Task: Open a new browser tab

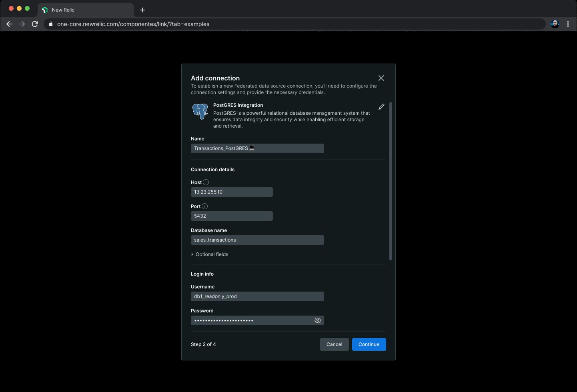Action: point(142,10)
